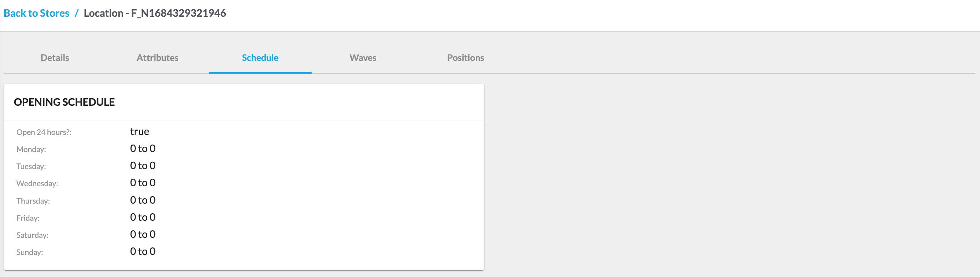The image size is (980, 277).
Task: Click Saturday's schedule entry
Action: tap(143, 234)
